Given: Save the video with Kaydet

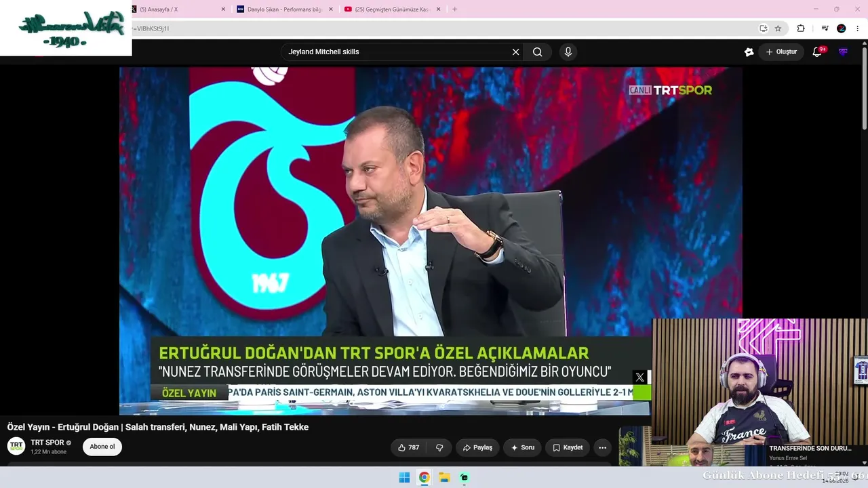Looking at the screenshot, I should 568,447.
